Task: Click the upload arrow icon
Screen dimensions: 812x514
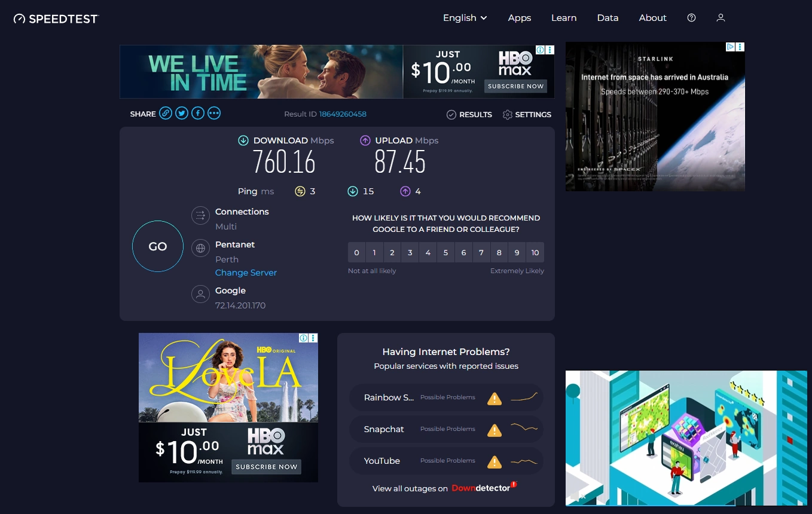Action: pos(365,140)
